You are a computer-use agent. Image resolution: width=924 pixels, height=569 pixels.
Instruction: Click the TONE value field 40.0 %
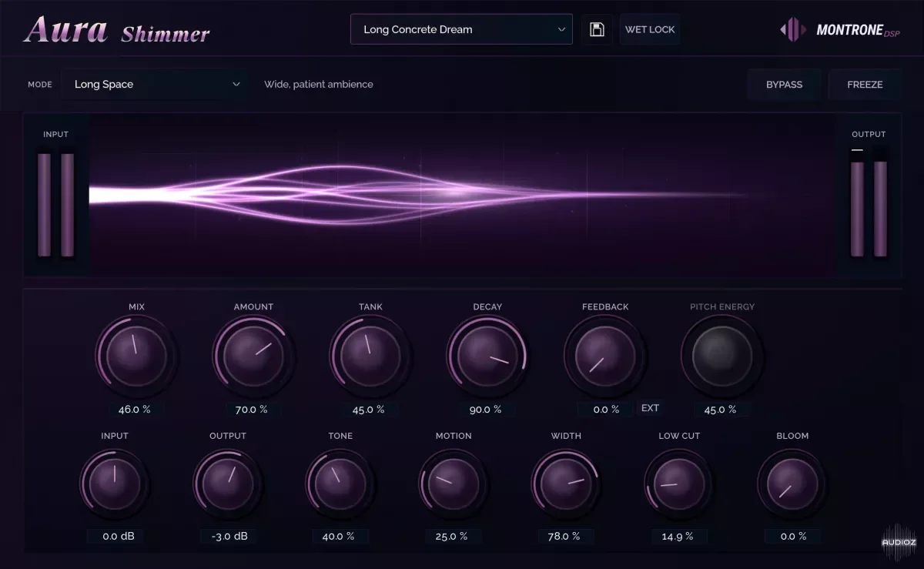[x=340, y=536]
